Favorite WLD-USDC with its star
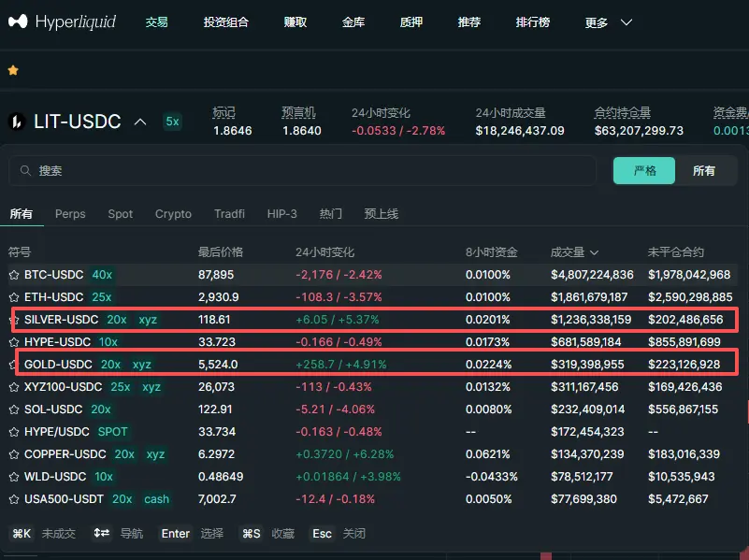The width and height of the screenshot is (749, 560). pos(14,477)
